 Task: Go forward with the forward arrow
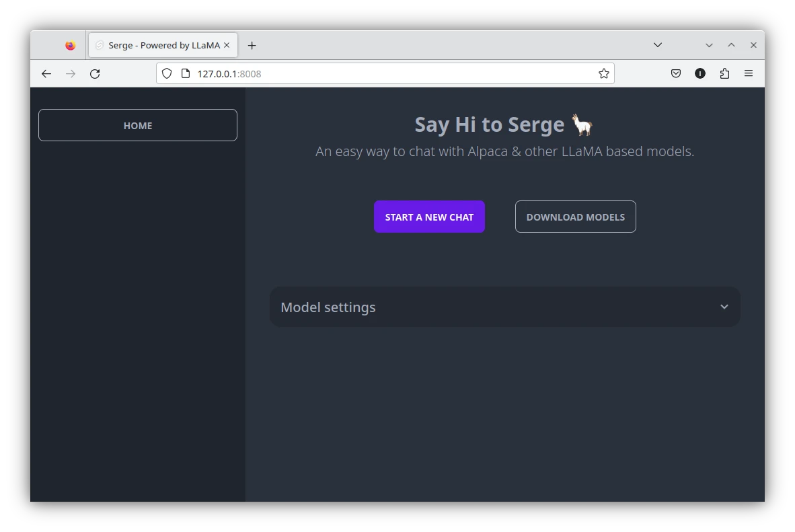click(x=71, y=73)
